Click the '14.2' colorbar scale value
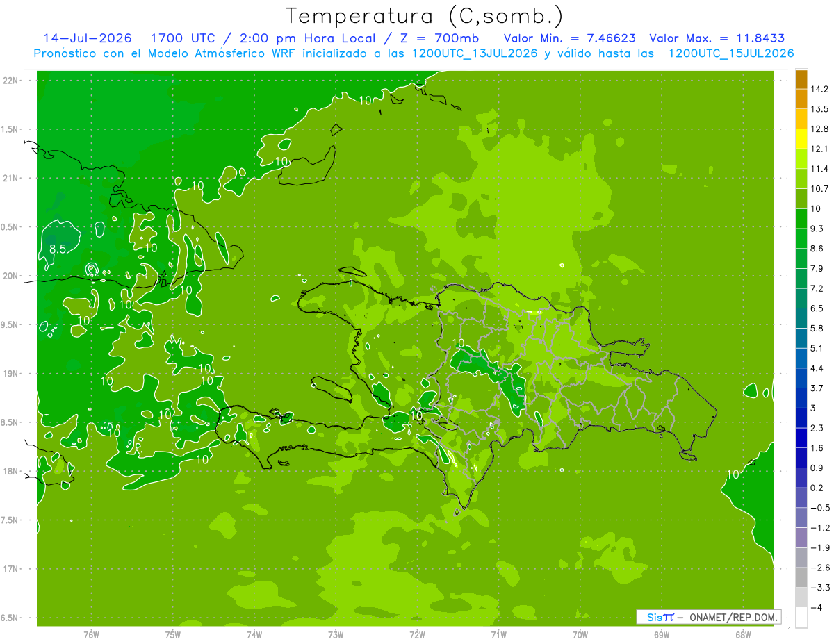The width and height of the screenshot is (834, 644). point(819,89)
